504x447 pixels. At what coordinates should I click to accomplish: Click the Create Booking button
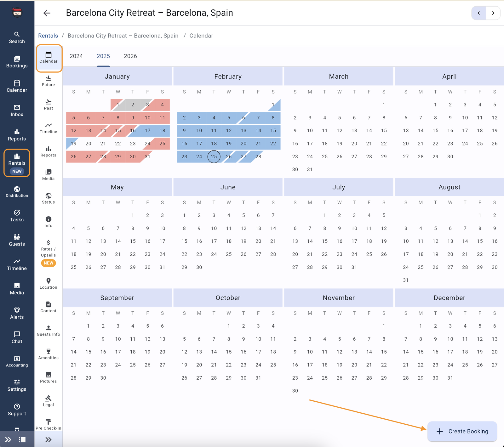pos(462,431)
